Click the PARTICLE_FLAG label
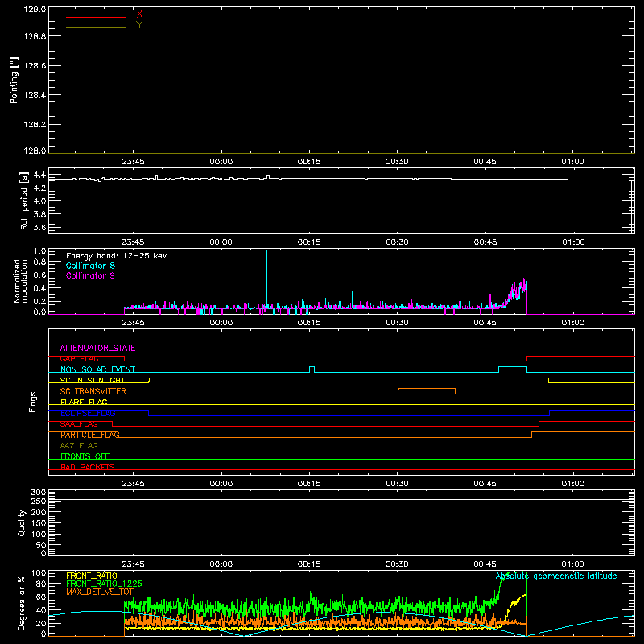 tap(90, 435)
